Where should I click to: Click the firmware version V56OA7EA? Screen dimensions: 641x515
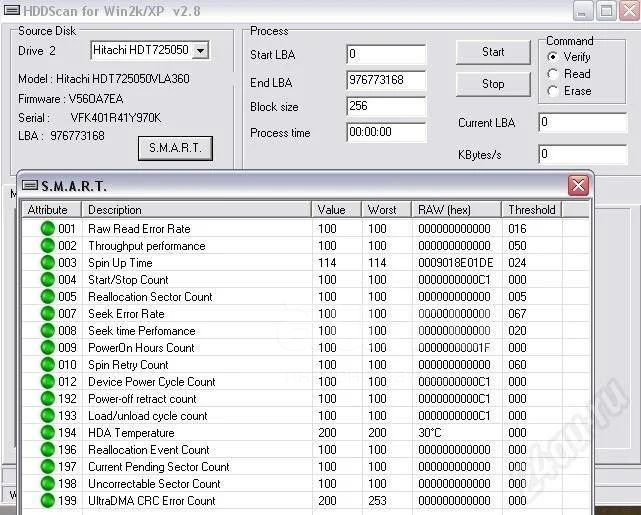[96, 99]
